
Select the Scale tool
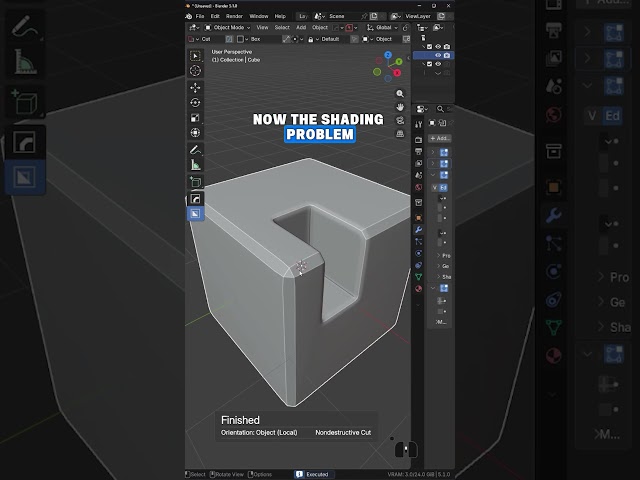coord(195,118)
